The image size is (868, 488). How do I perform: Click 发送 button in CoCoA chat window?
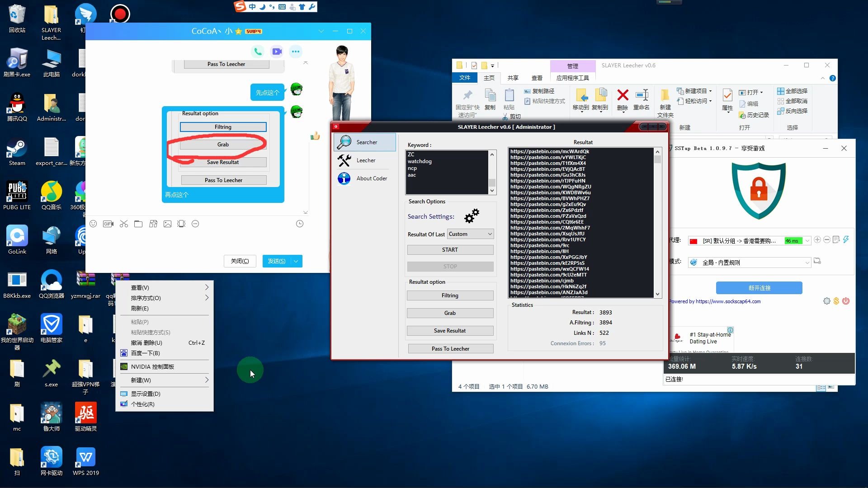click(277, 260)
